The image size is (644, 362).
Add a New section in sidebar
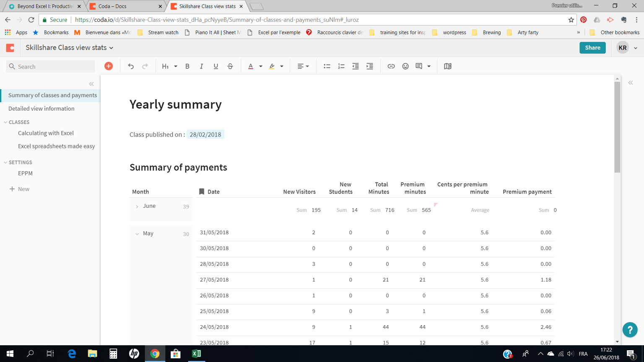(19, 189)
